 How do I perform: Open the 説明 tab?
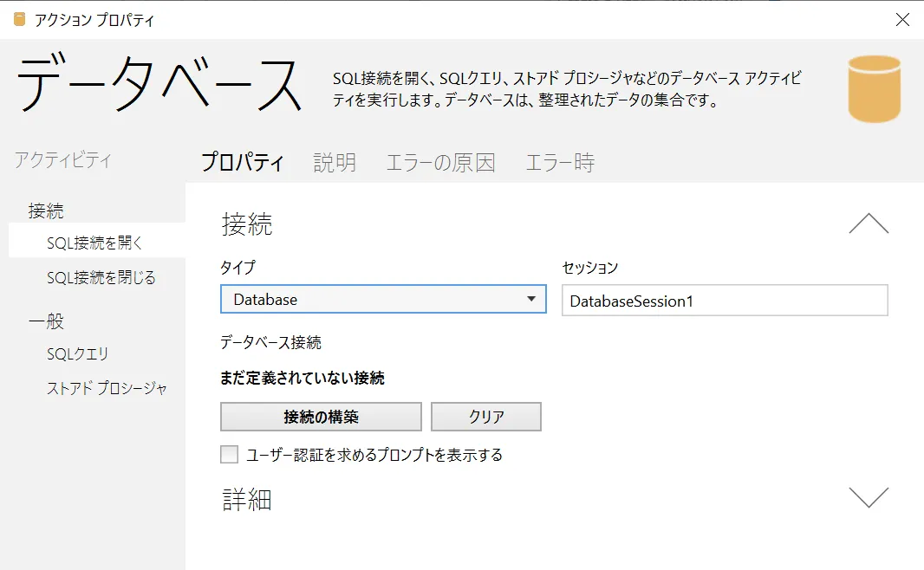pos(335,162)
